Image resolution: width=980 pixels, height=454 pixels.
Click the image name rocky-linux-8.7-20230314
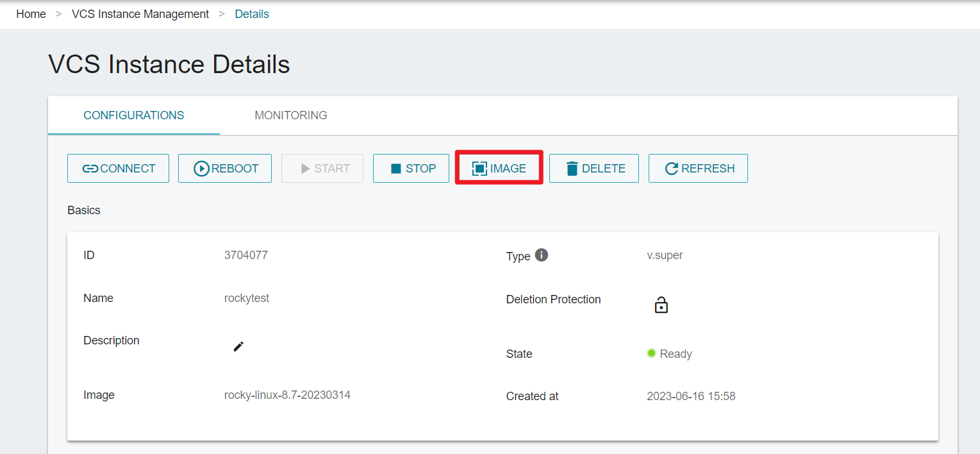point(287,395)
